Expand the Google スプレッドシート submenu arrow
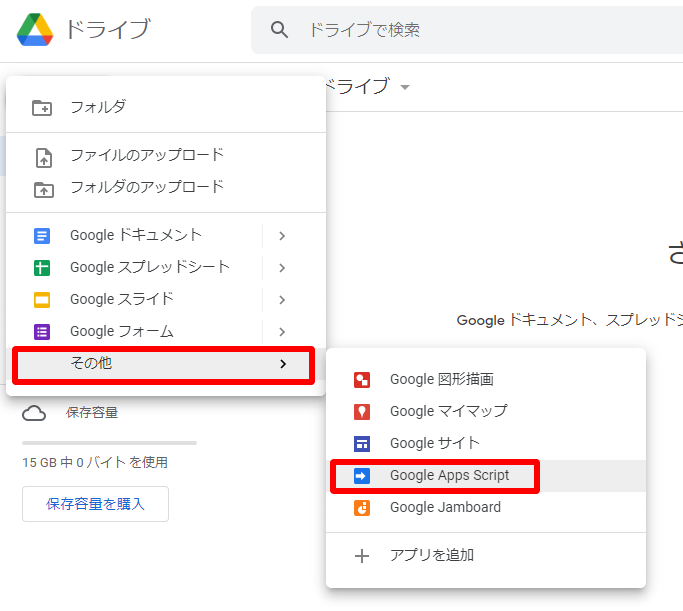The width and height of the screenshot is (683, 611). click(x=282, y=268)
